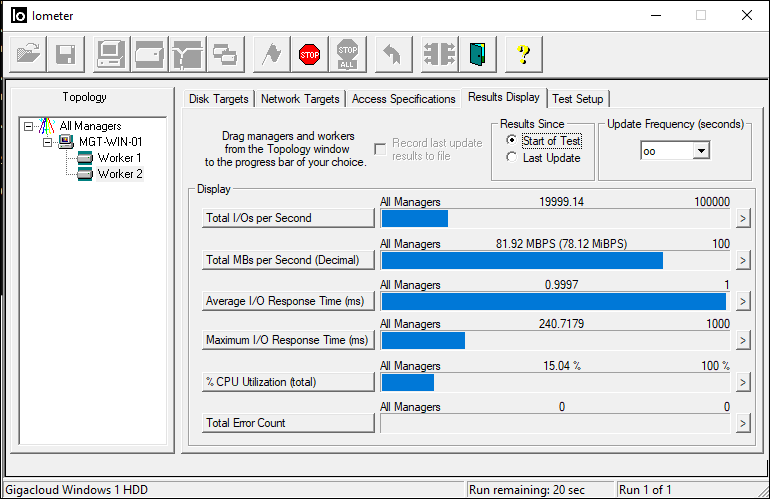770x499 pixels.
Task: Select the Start of Test radio button
Action: (x=512, y=141)
